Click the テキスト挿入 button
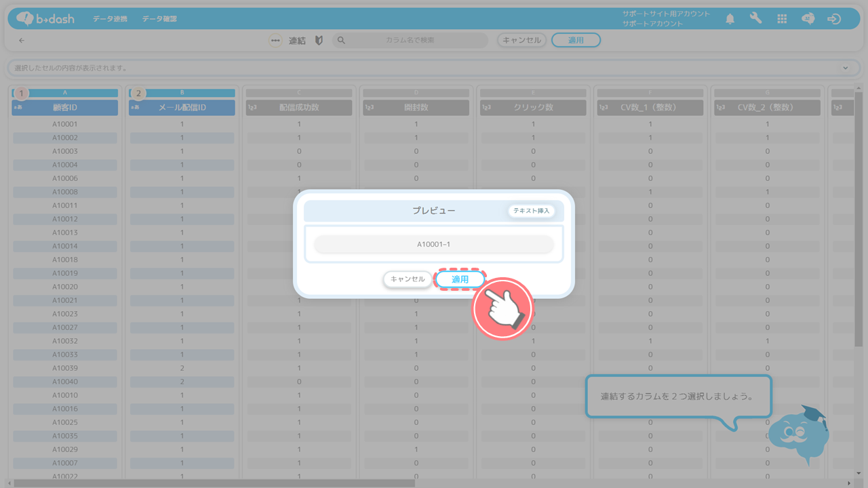 (x=532, y=211)
